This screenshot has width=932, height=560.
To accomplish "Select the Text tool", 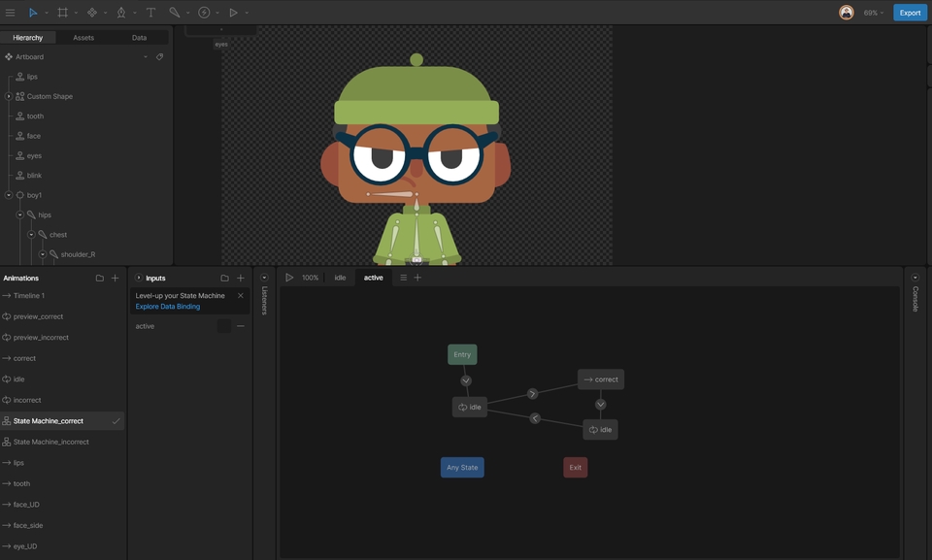I will [x=151, y=13].
